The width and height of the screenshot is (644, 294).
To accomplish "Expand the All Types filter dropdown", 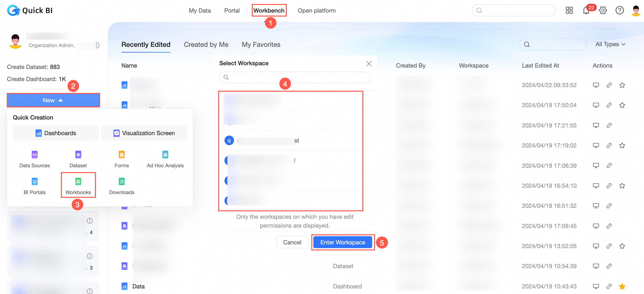I will [x=610, y=44].
